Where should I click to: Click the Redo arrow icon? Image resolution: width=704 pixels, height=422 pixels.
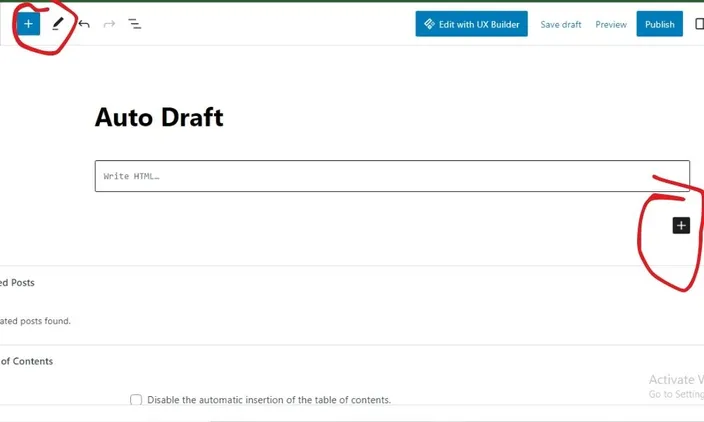point(109,24)
